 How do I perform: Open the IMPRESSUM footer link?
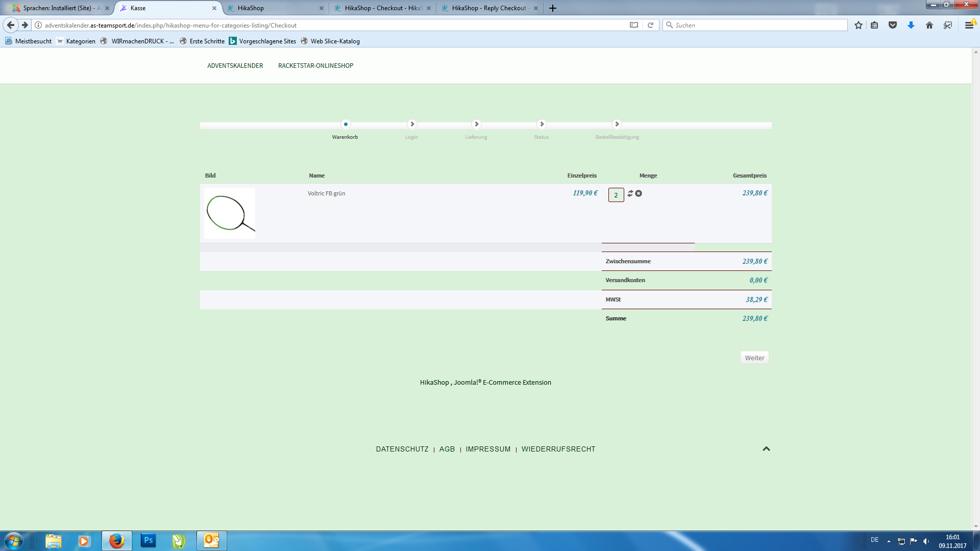pyautogui.click(x=487, y=449)
